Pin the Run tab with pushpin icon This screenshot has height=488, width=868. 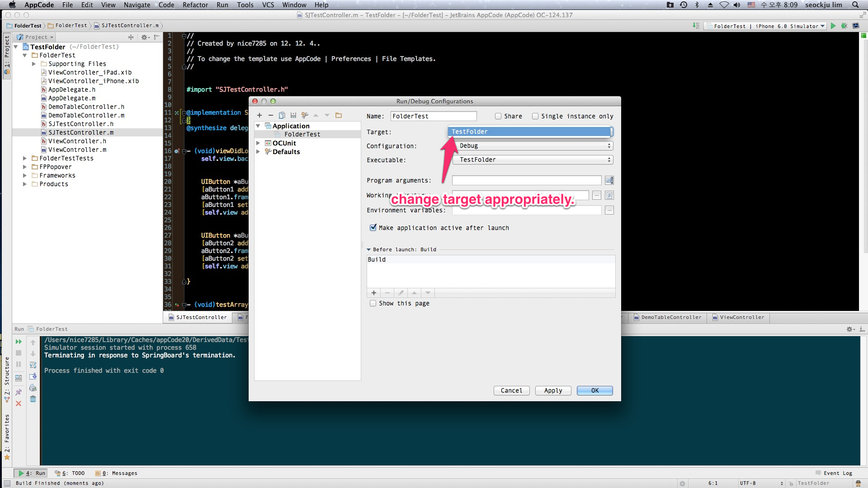[x=19, y=392]
